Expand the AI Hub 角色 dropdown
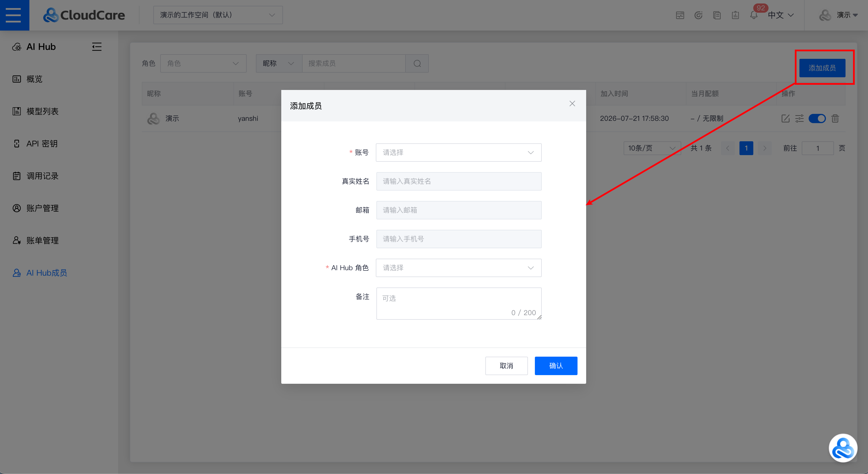This screenshot has height=474, width=868. (x=458, y=268)
